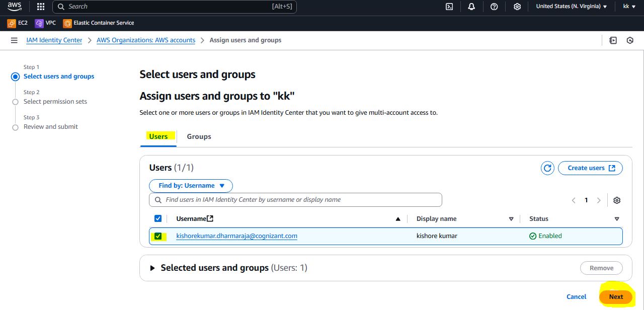Select the Step 1 radio indicator
This screenshot has height=310, width=644.
(15, 76)
